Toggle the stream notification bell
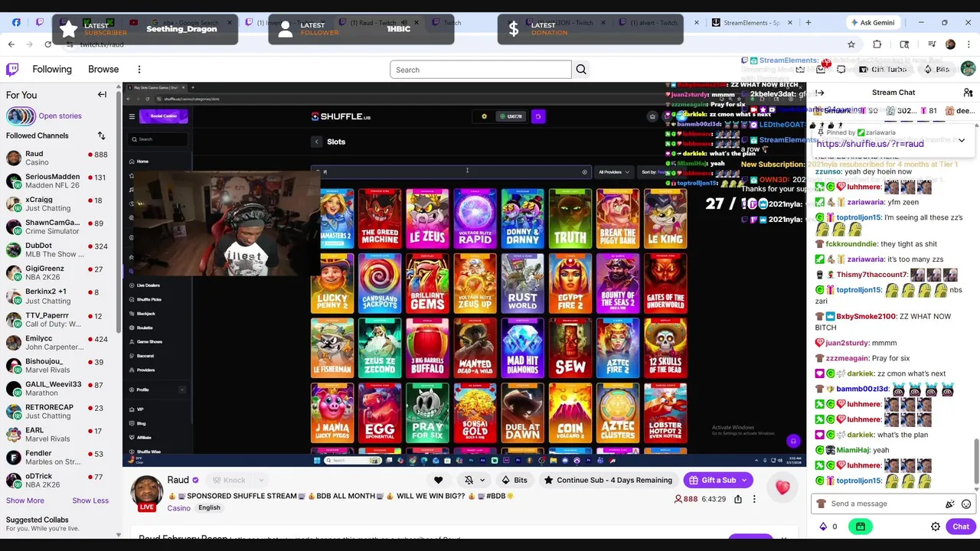980x551 pixels. [469, 480]
